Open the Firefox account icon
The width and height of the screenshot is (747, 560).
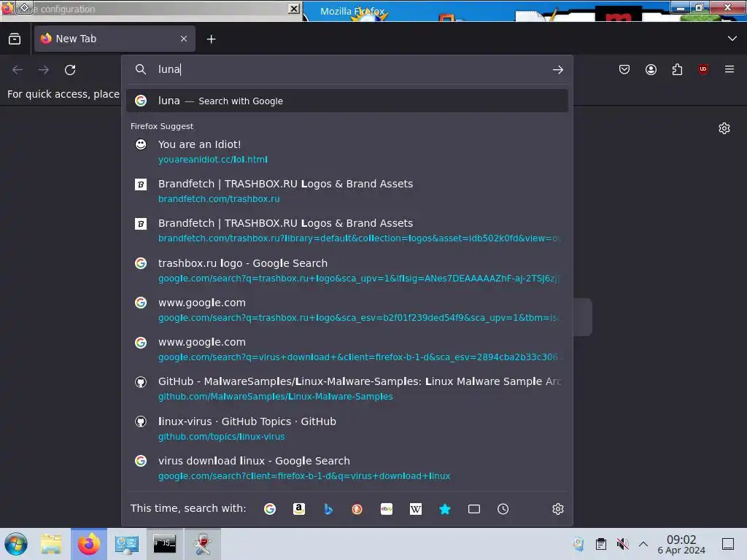651,69
